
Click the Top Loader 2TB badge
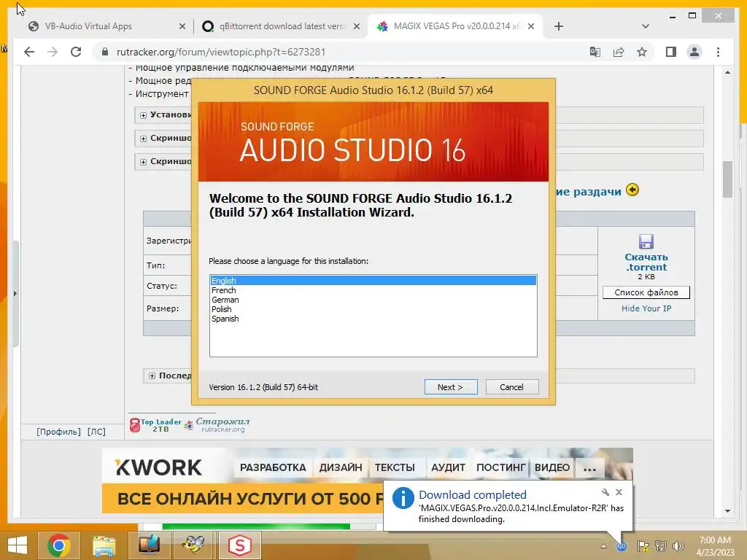point(156,425)
